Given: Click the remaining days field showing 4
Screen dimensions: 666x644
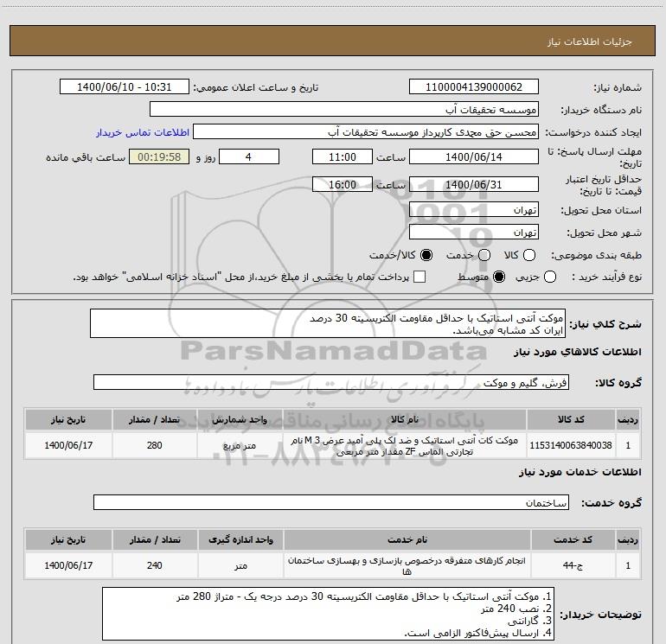Looking at the screenshot, I should (249, 156).
